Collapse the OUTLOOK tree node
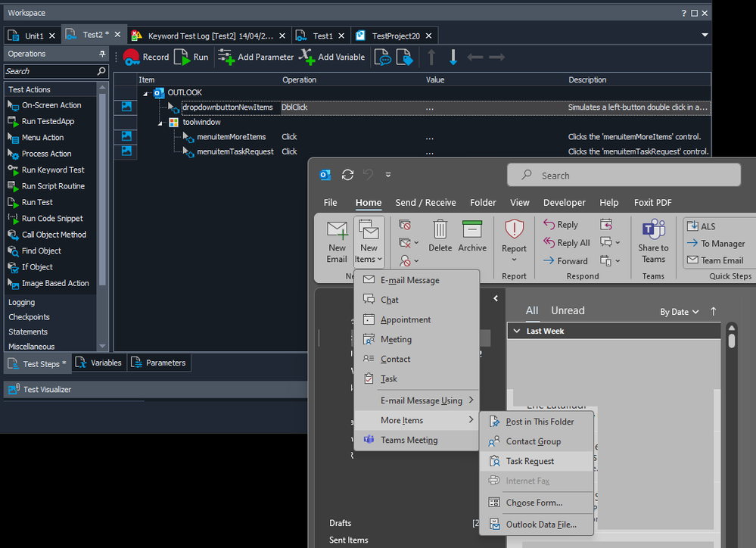This screenshot has width=756, height=548. [x=145, y=93]
